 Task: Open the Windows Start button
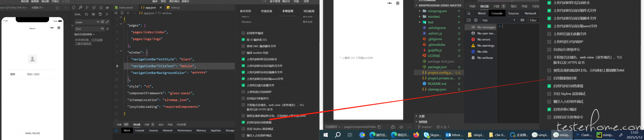coord(325,135)
